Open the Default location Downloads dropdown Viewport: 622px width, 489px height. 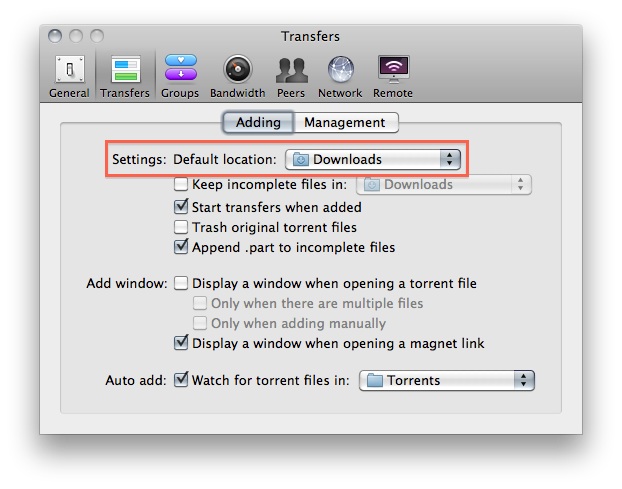point(373,159)
